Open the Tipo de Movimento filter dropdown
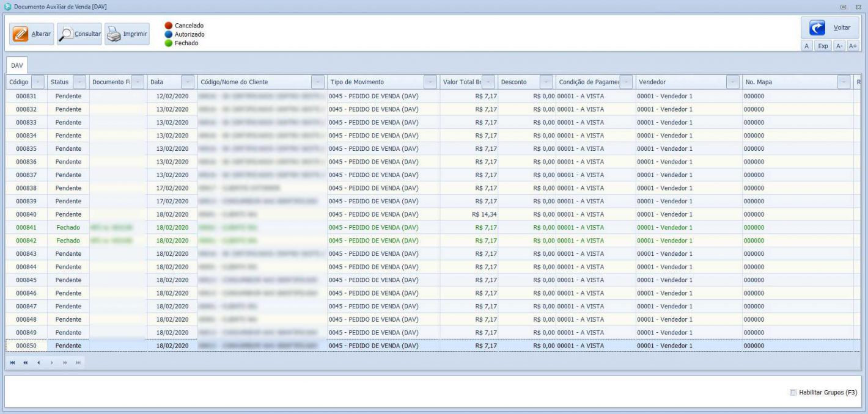The image size is (868, 414). (x=431, y=82)
